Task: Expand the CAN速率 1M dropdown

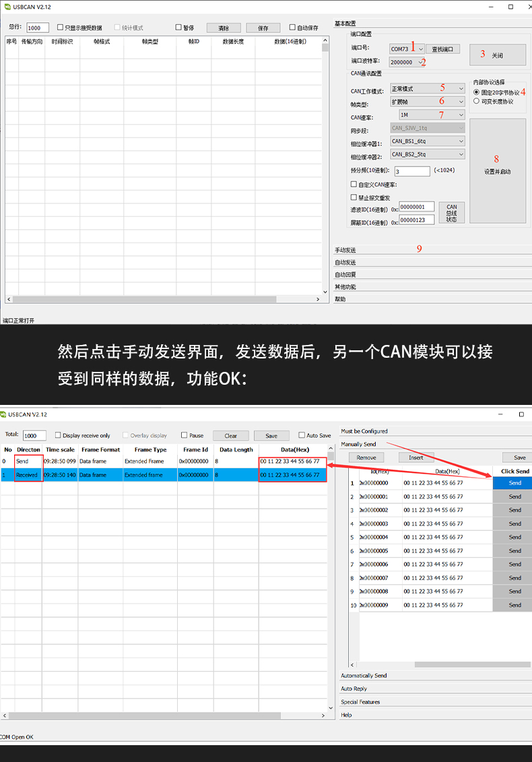Action: [461, 115]
